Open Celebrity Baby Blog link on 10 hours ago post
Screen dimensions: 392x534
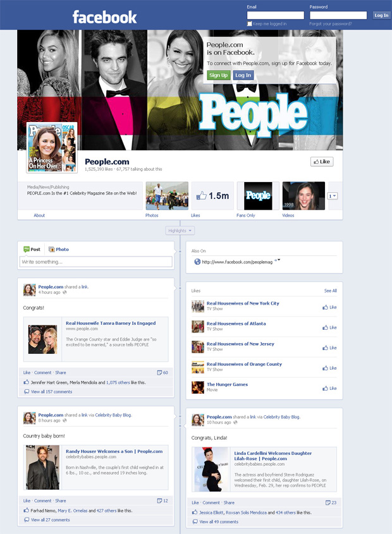[281, 417]
